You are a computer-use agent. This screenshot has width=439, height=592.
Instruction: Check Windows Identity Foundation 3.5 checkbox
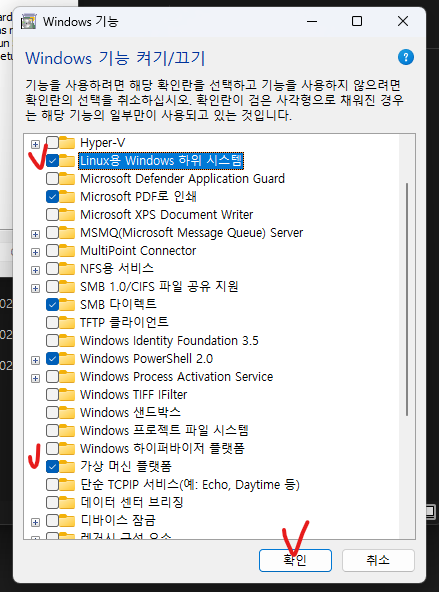[52, 341]
